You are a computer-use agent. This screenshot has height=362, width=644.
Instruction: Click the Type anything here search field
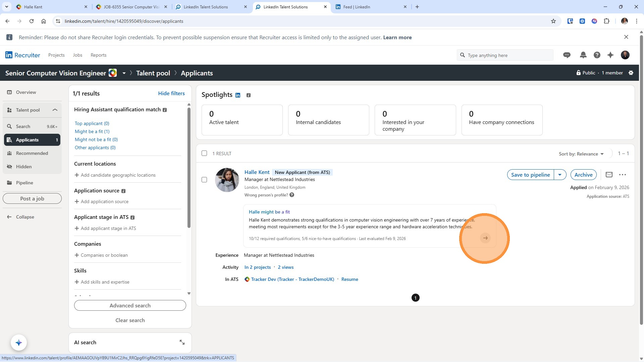(505, 55)
